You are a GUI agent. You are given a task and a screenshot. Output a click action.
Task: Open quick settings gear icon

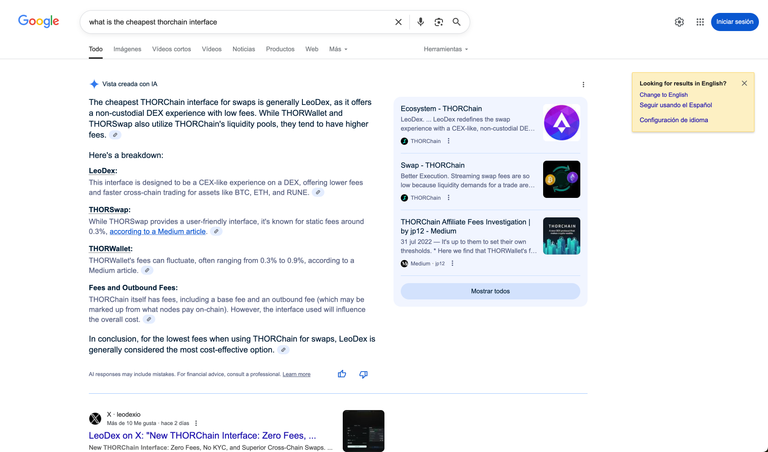[x=679, y=22]
